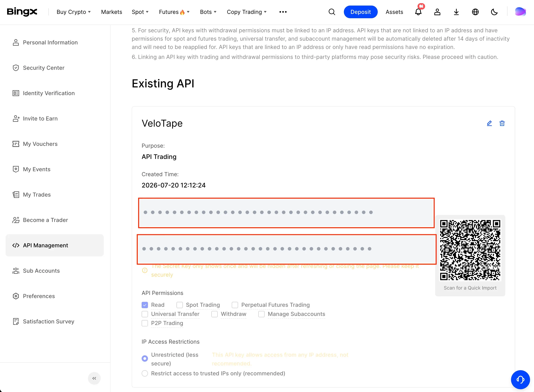Click the Security Center shield icon
The width and height of the screenshot is (534, 392).
(x=16, y=68)
